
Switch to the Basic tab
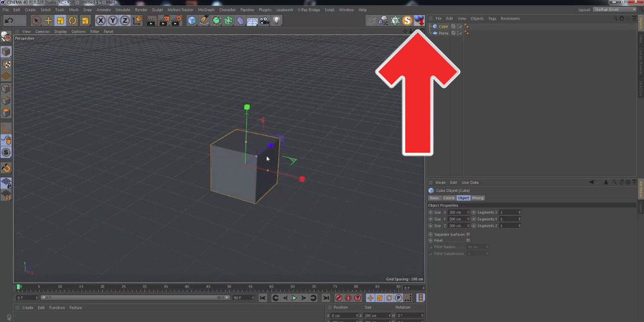(x=434, y=198)
